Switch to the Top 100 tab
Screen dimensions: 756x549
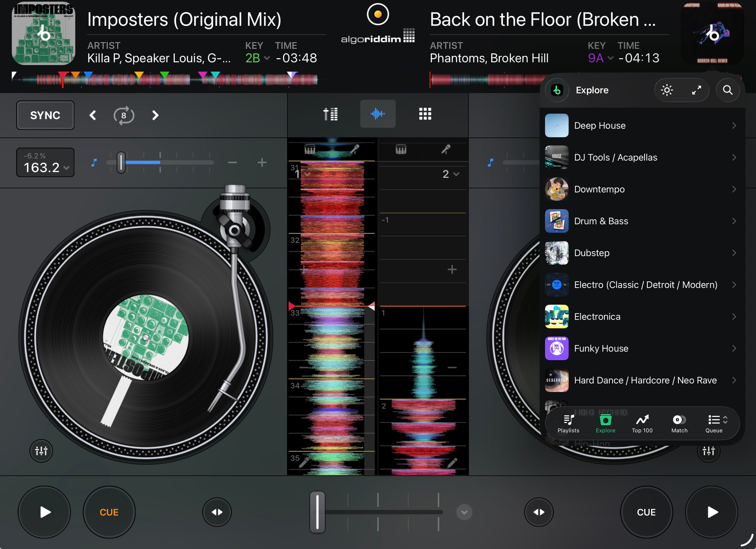pos(642,423)
